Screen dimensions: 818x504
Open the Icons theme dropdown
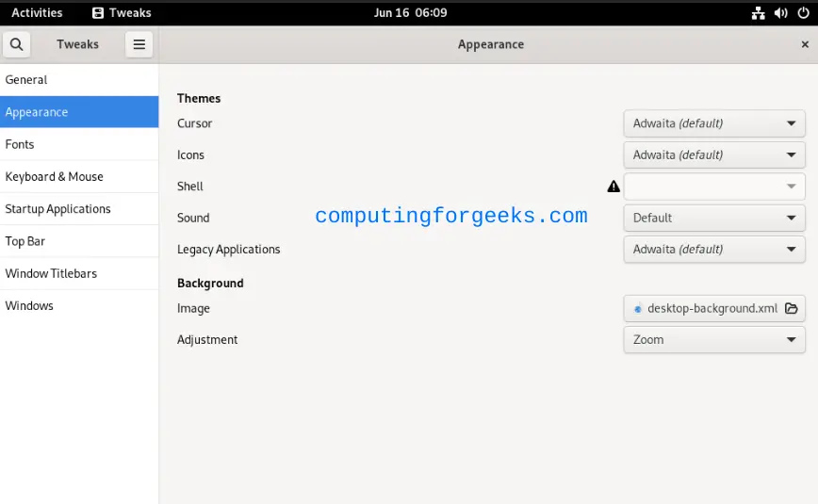click(714, 154)
